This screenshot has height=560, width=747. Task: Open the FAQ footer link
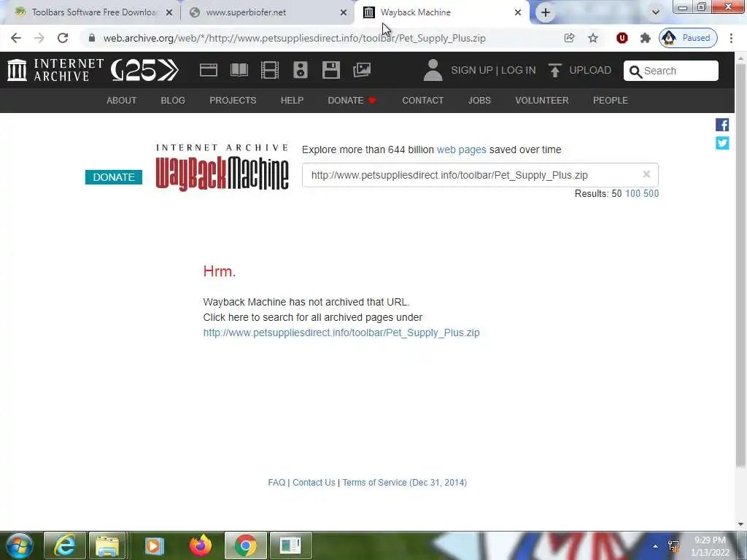276,483
